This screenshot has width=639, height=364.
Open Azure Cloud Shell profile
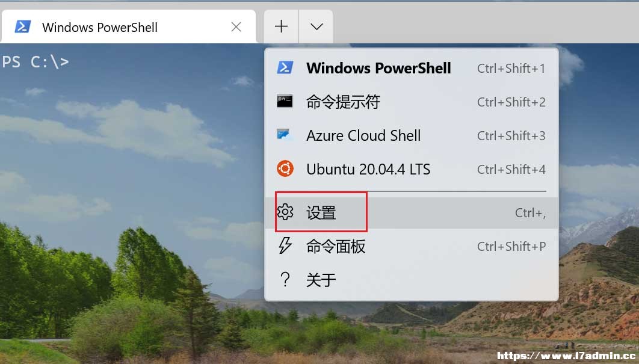tap(412, 135)
